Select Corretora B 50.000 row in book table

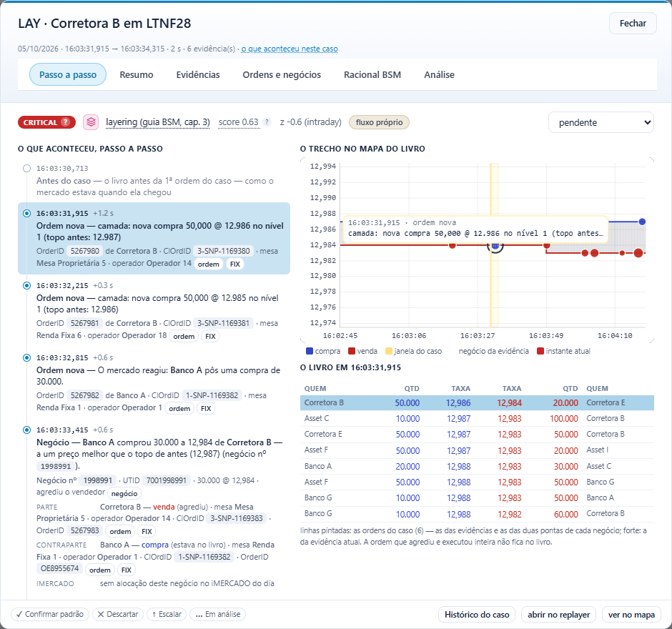click(477, 402)
